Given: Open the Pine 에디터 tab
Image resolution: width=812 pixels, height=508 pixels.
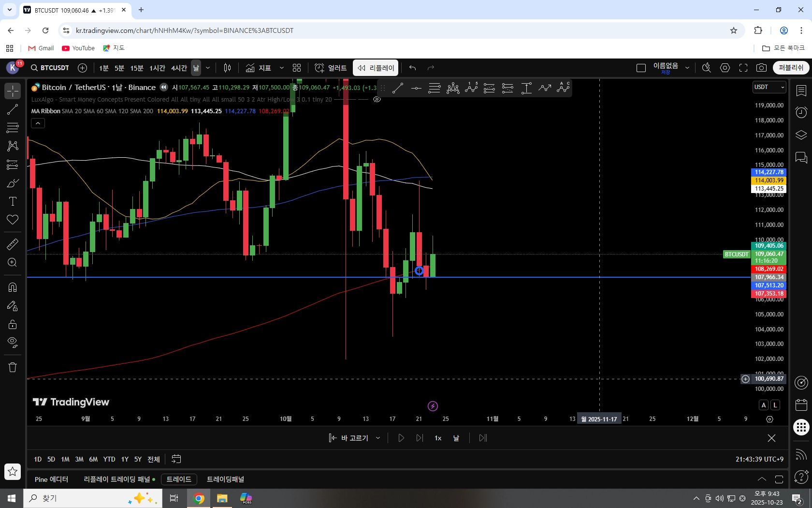Looking at the screenshot, I should point(51,479).
